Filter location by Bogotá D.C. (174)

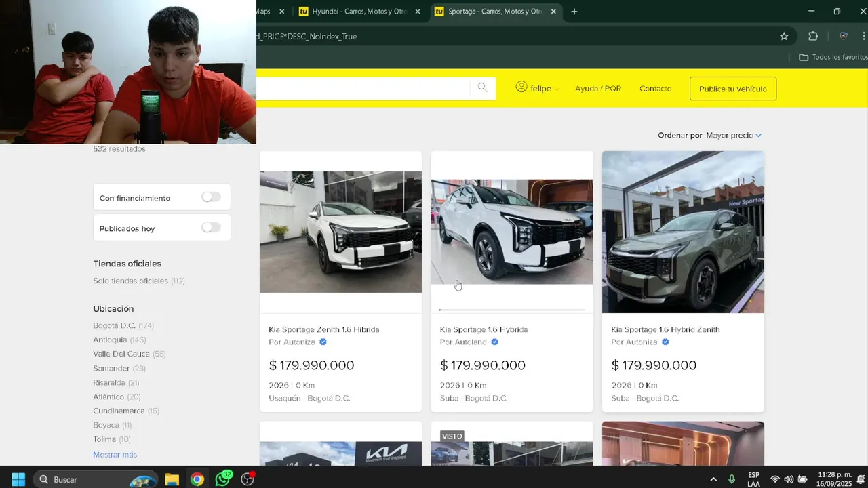123,325
